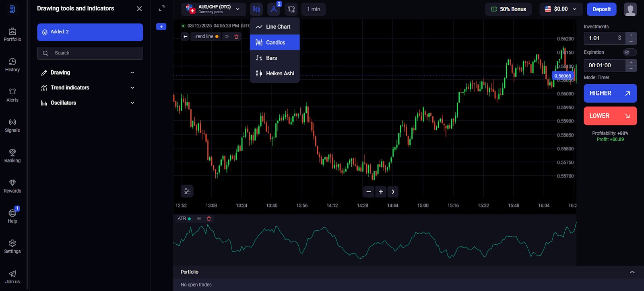Click the 0.56065 current price label

pyautogui.click(x=562, y=76)
